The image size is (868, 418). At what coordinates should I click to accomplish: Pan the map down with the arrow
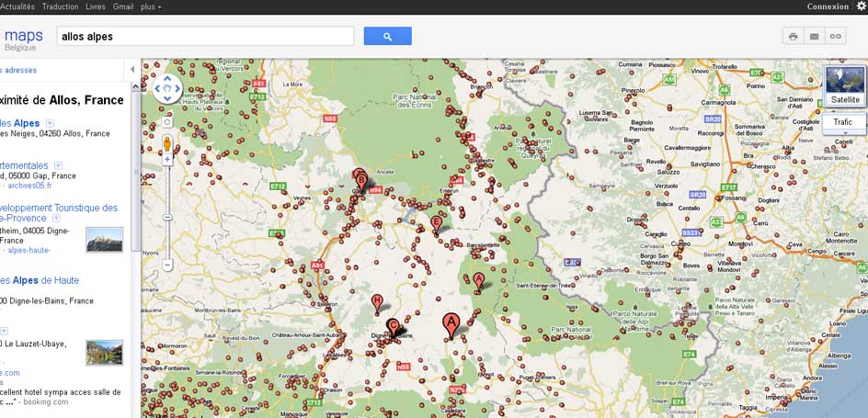coord(167,98)
